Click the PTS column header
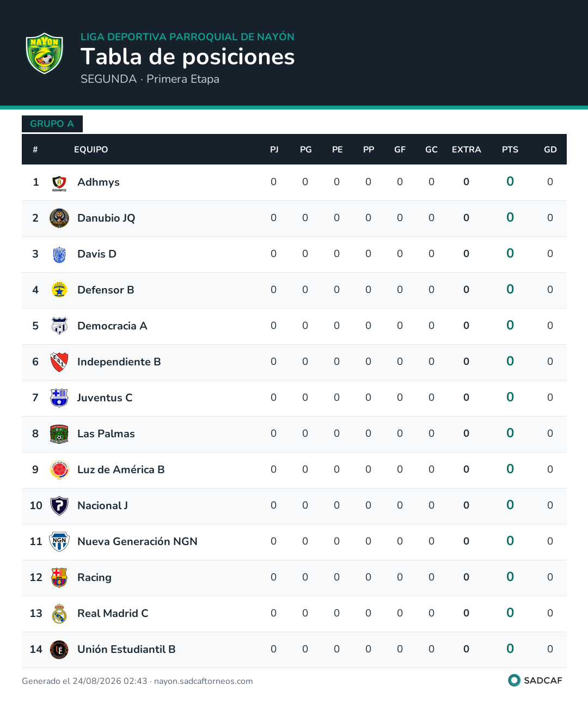 [x=510, y=150]
